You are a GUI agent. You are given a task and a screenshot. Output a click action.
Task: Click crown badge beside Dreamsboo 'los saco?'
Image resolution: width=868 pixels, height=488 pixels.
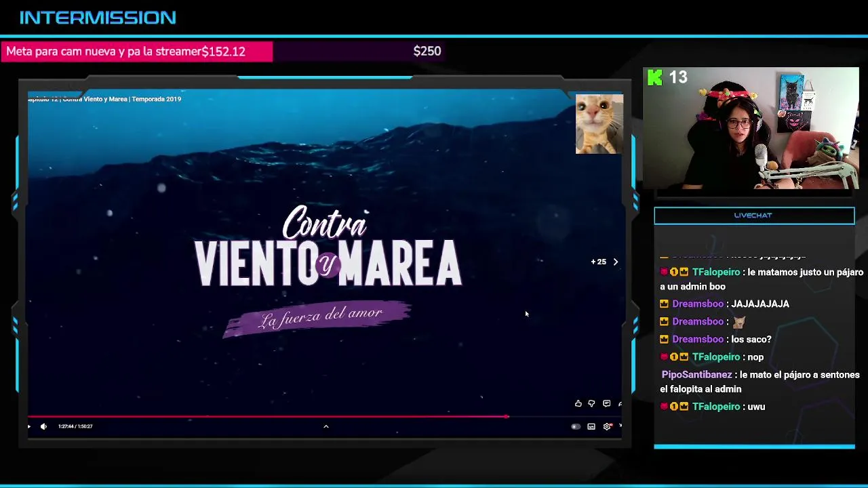pyautogui.click(x=664, y=339)
